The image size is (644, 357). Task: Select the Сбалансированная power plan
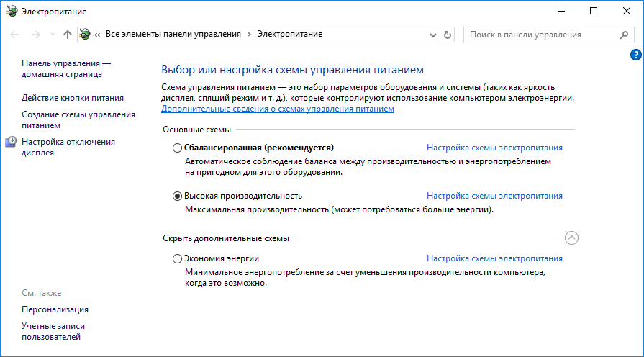click(x=178, y=148)
